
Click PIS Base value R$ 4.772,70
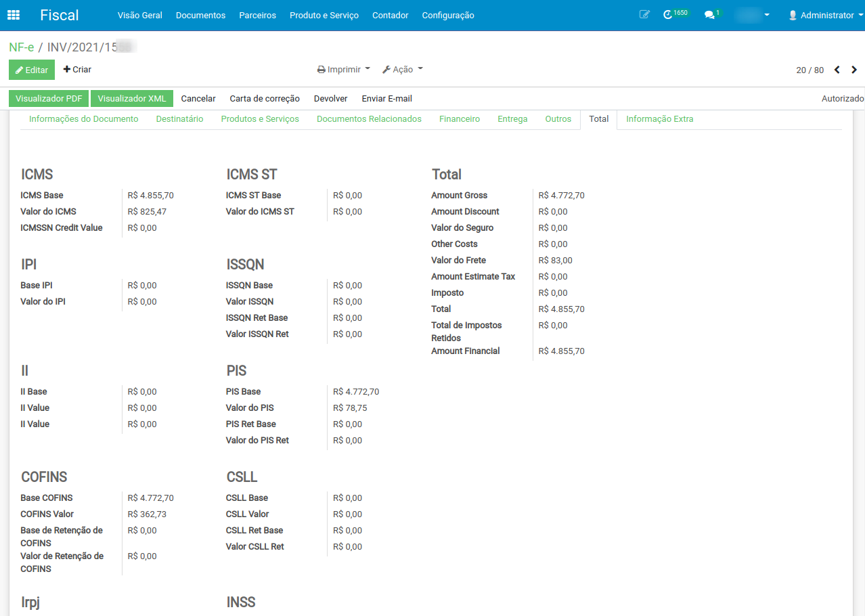click(x=356, y=391)
